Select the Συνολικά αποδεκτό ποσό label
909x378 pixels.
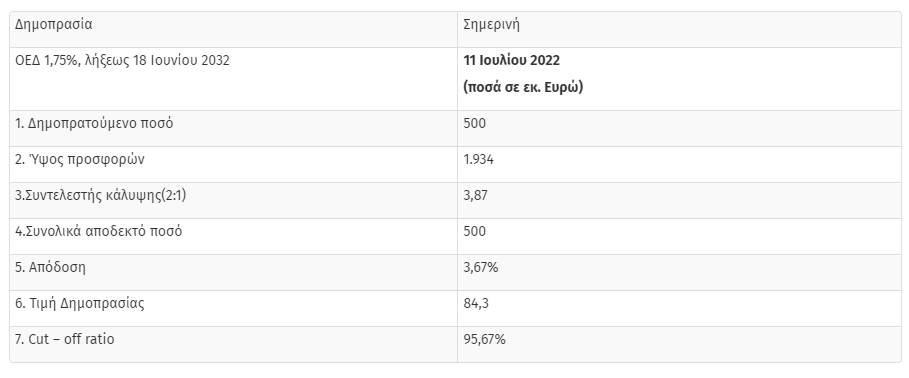(x=99, y=231)
